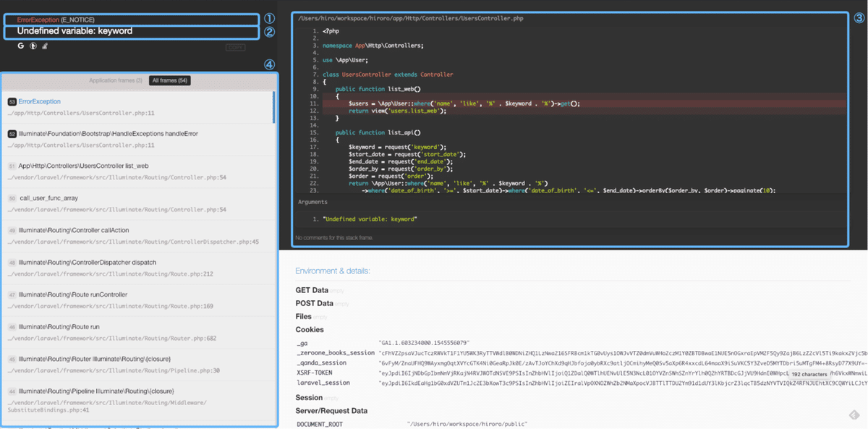The width and height of the screenshot is (868, 429).
Task: Click the Whoops logo icon at bottom right
Action: point(854,415)
